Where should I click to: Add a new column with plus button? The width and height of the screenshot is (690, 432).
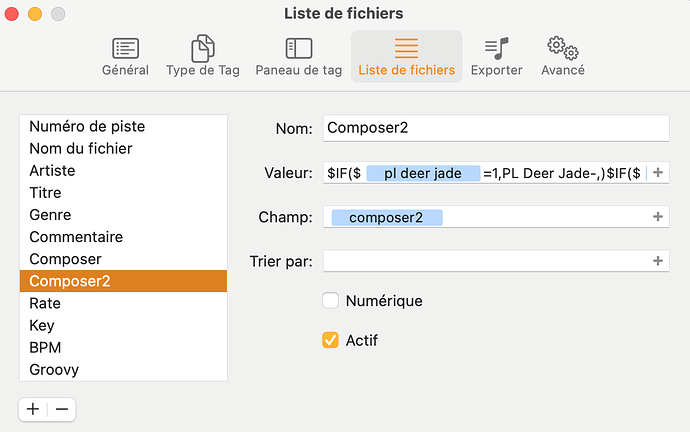(33, 409)
